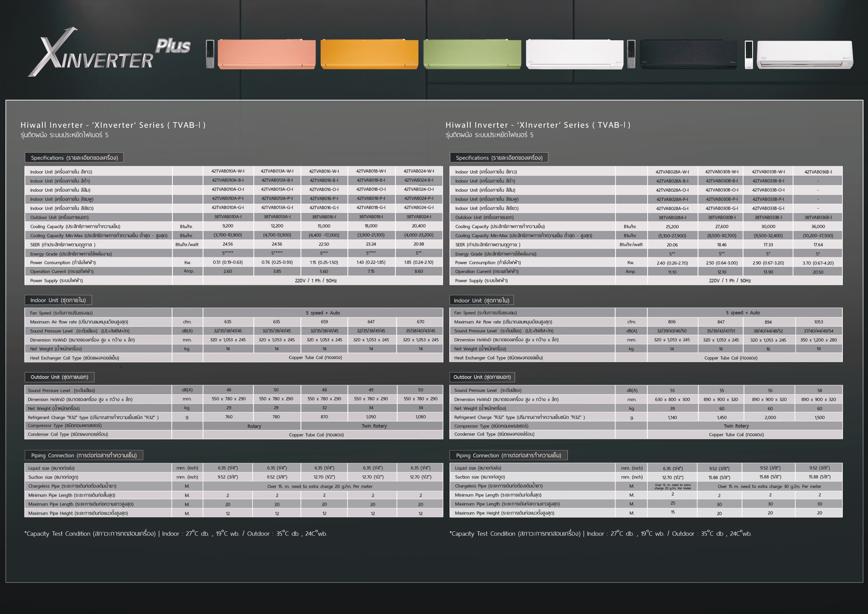Click refrigerant charge value 870
The width and height of the screenshot is (868, 614).
click(x=324, y=417)
